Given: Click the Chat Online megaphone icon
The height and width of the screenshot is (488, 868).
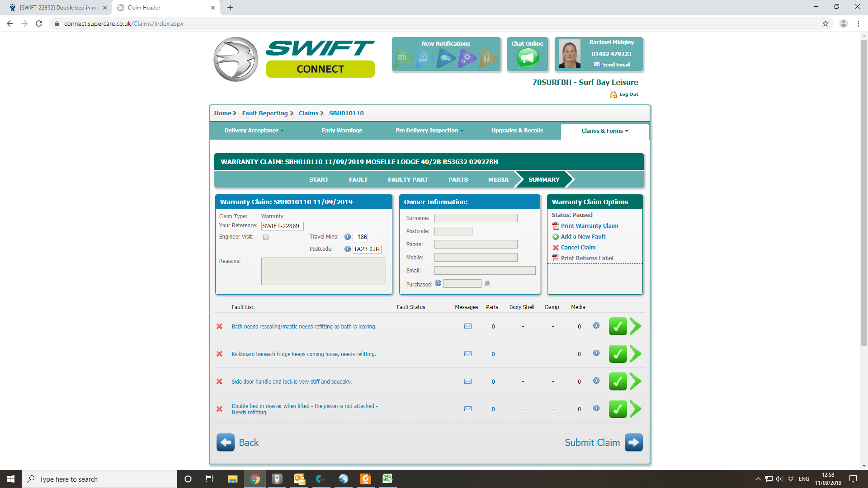Looking at the screenshot, I should pos(527,58).
